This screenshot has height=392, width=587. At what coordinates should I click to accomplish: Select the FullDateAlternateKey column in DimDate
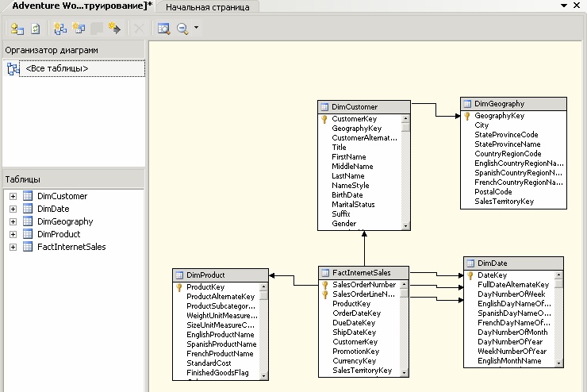(x=513, y=285)
